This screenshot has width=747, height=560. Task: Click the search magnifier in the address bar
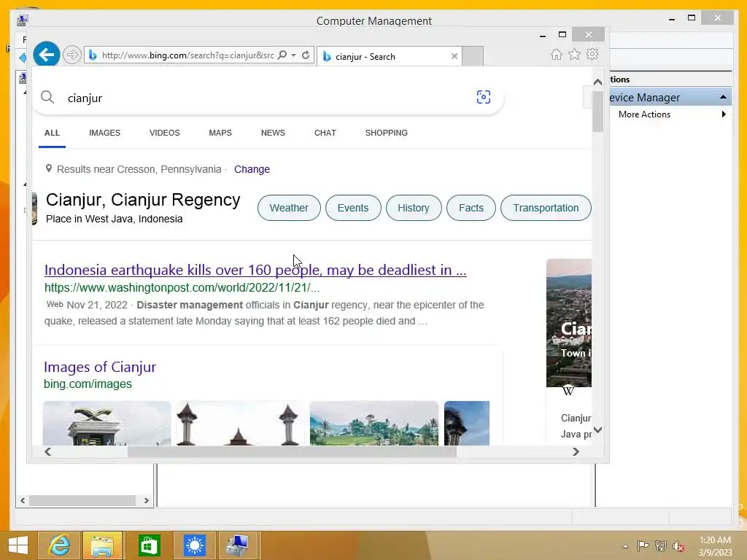[282, 55]
